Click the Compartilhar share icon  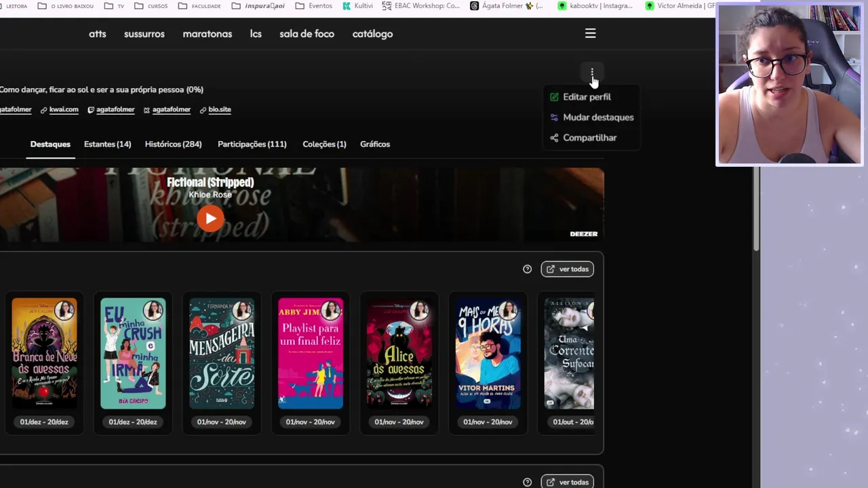coord(554,138)
